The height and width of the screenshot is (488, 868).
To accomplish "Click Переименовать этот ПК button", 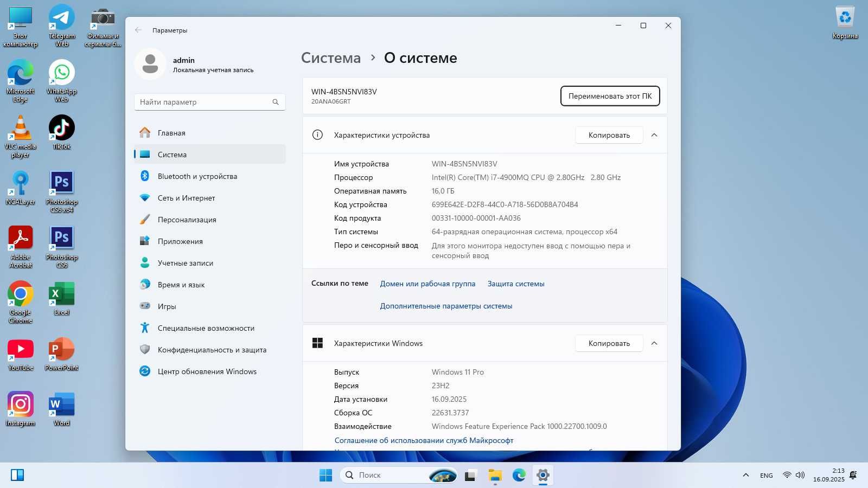I will pyautogui.click(x=610, y=96).
